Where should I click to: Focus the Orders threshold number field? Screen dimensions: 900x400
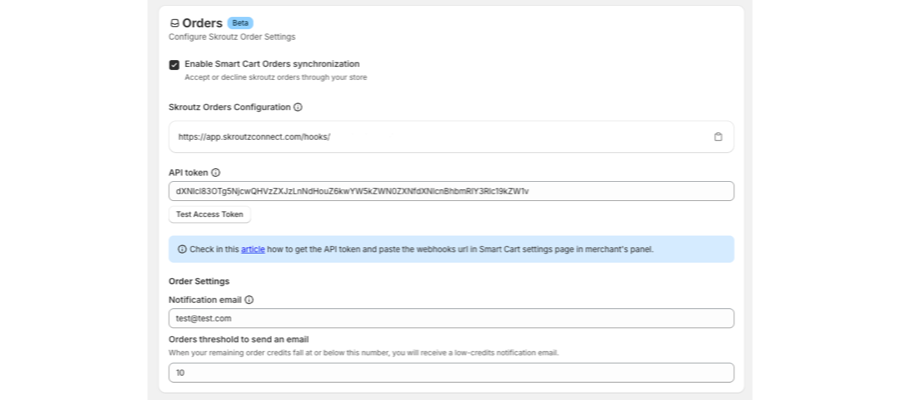(451, 373)
